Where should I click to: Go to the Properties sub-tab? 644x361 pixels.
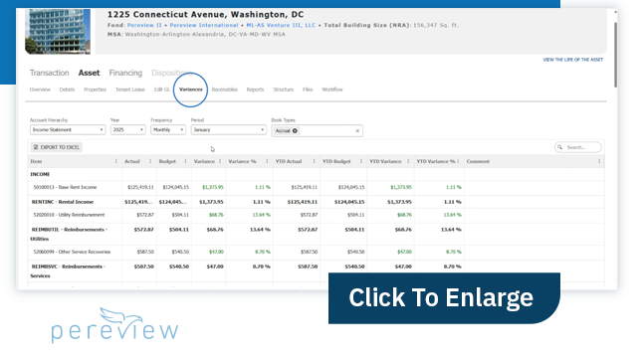pyautogui.click(x=95, y=90)
